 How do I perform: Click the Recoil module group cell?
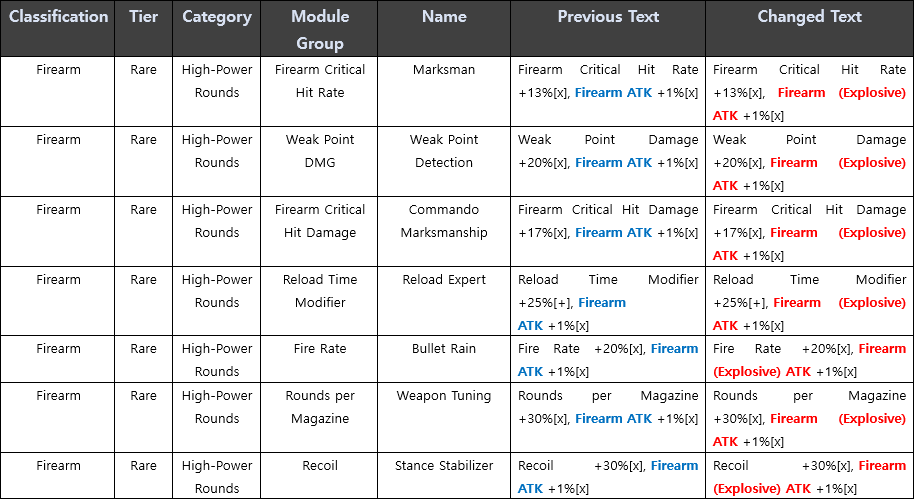[x=320, y=466]
